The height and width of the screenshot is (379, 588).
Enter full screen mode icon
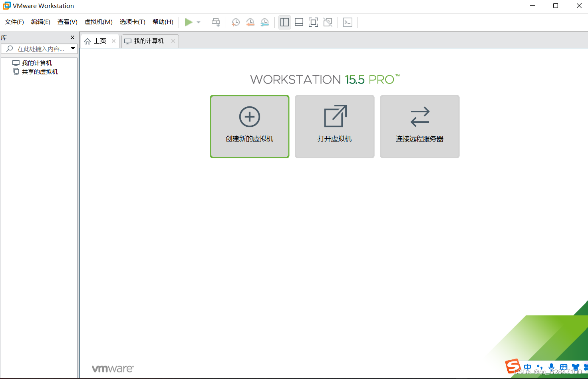(x=314, y=22)
